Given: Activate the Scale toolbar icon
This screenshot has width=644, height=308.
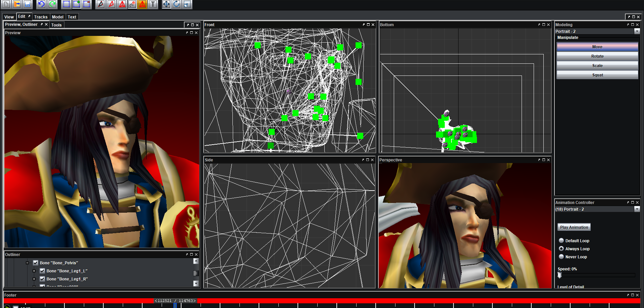Looking at the screenshot, I should [187, 4].
